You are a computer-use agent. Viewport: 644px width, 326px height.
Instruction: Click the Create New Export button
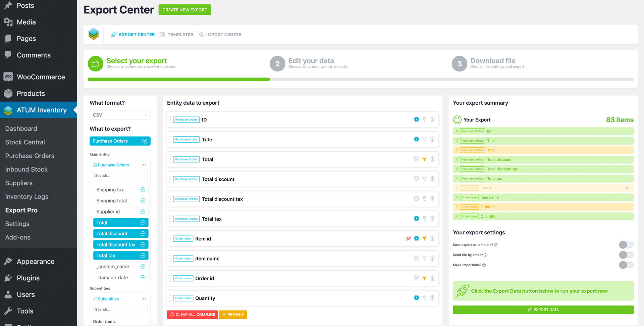[x=185, y=10]
